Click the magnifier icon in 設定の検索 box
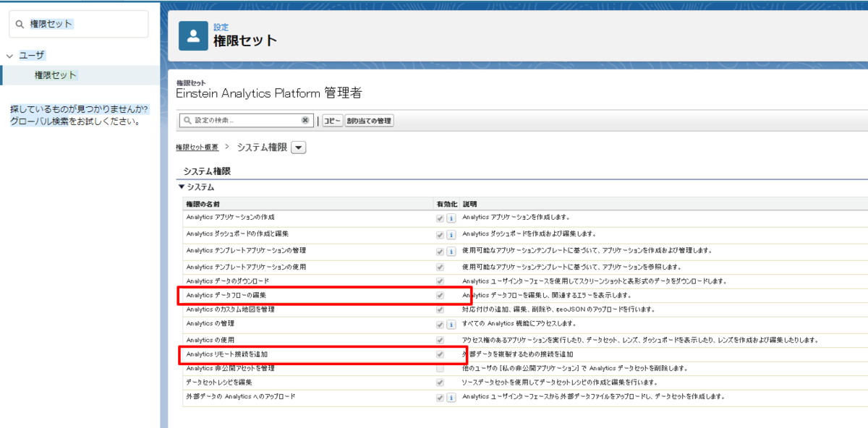 click(x=187, y=120)
